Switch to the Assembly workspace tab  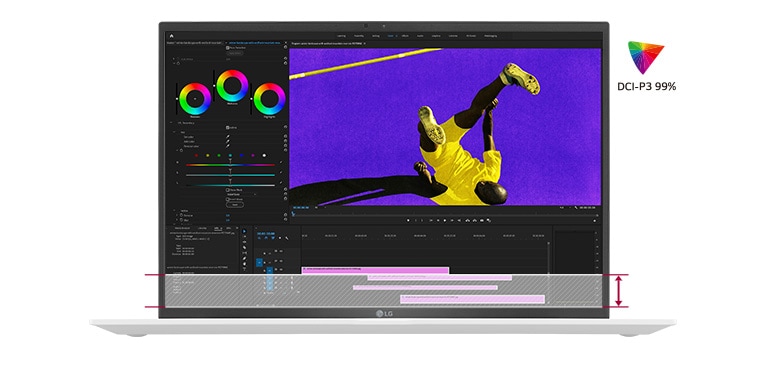click(359, 36)
